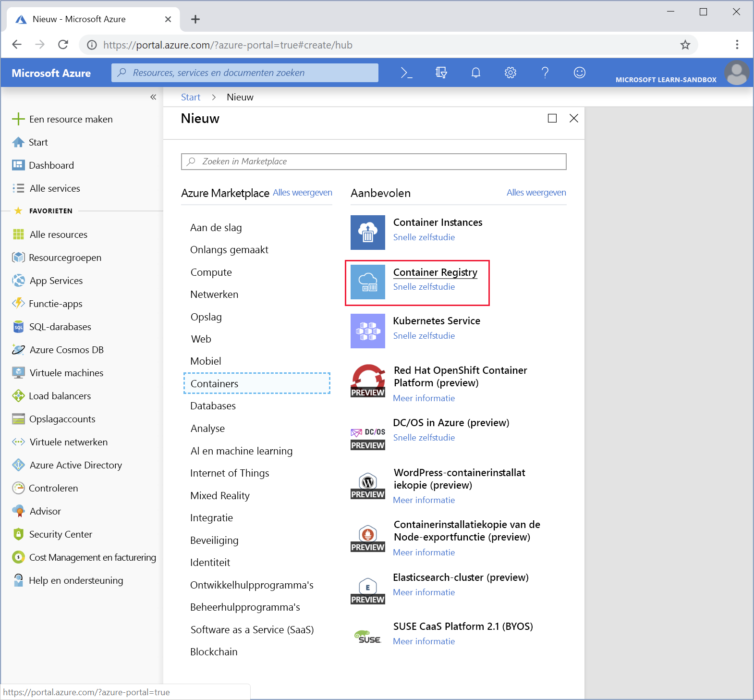The height and width of the screenshot is (700, 754).
Task: Bookmark this page with the star
Action: (685, 45)
